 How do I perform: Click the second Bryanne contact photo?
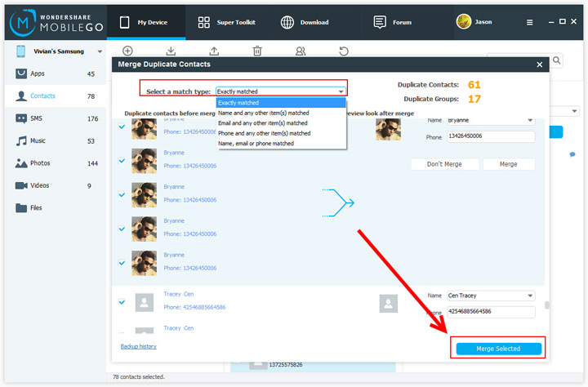pyautogui.click(x=144, y=161)
